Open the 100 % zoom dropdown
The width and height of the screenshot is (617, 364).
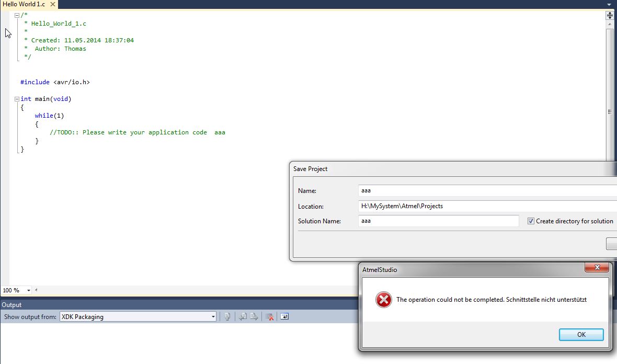point(28,290)
